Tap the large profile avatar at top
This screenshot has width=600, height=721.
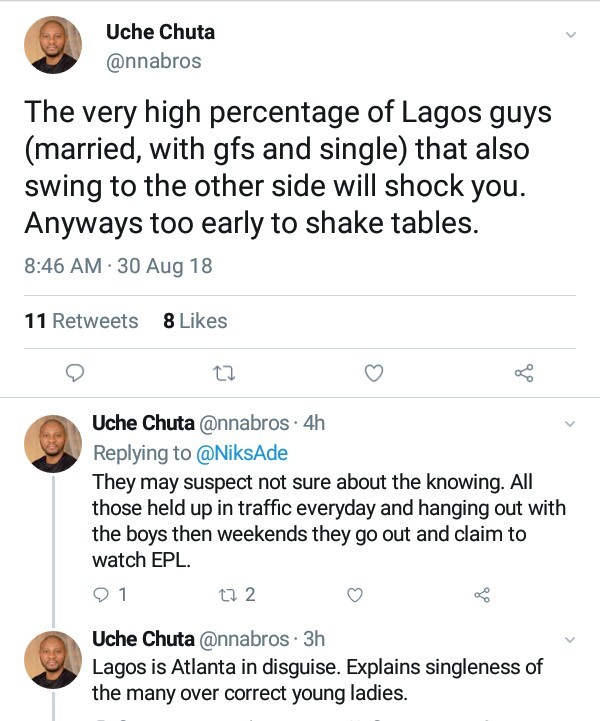tap(53, 45)
